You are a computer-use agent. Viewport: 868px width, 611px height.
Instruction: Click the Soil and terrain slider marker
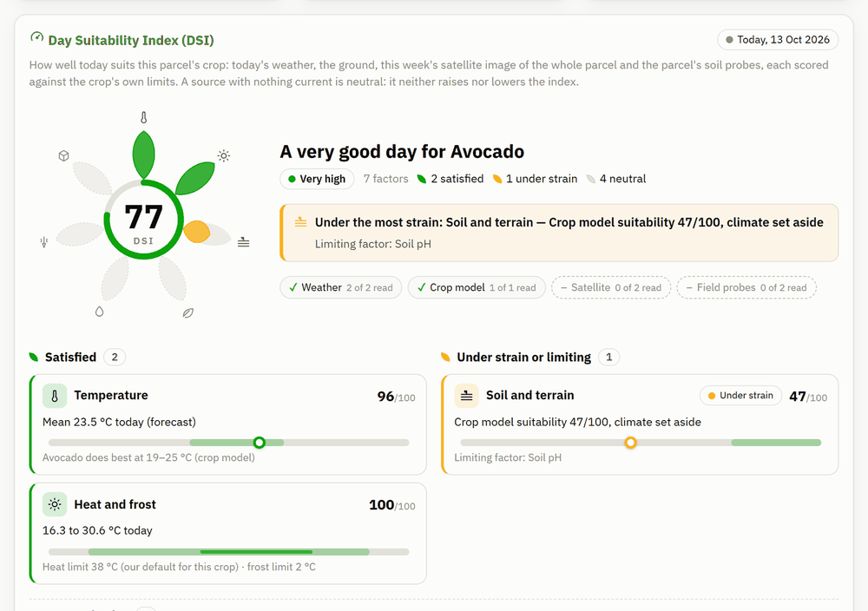click(630, 443)
